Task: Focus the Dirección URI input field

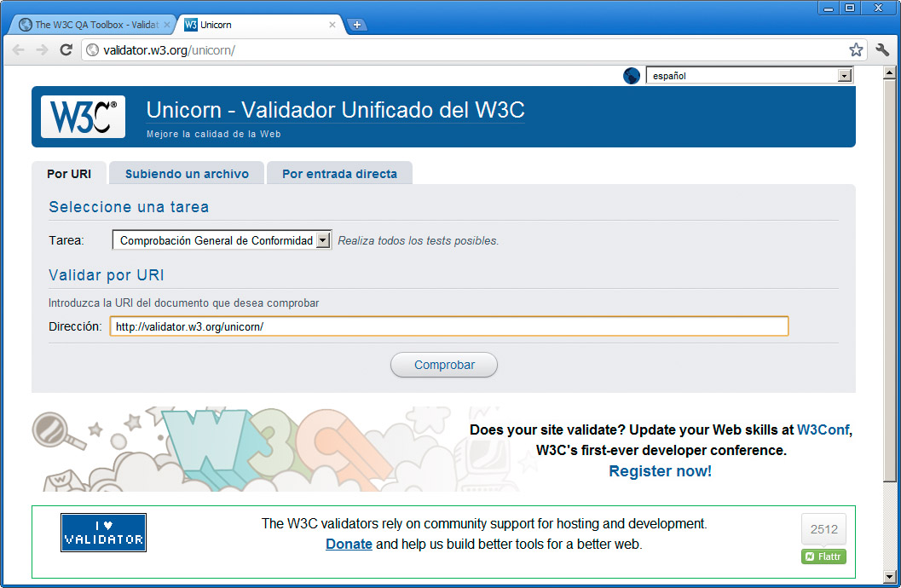Action: click(x=449, y=326)
